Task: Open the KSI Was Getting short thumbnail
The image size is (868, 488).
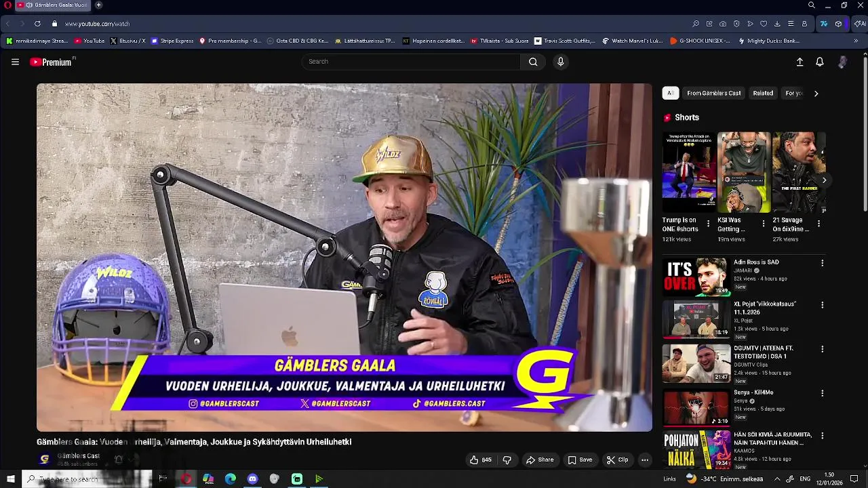Action: coord(744,172)
